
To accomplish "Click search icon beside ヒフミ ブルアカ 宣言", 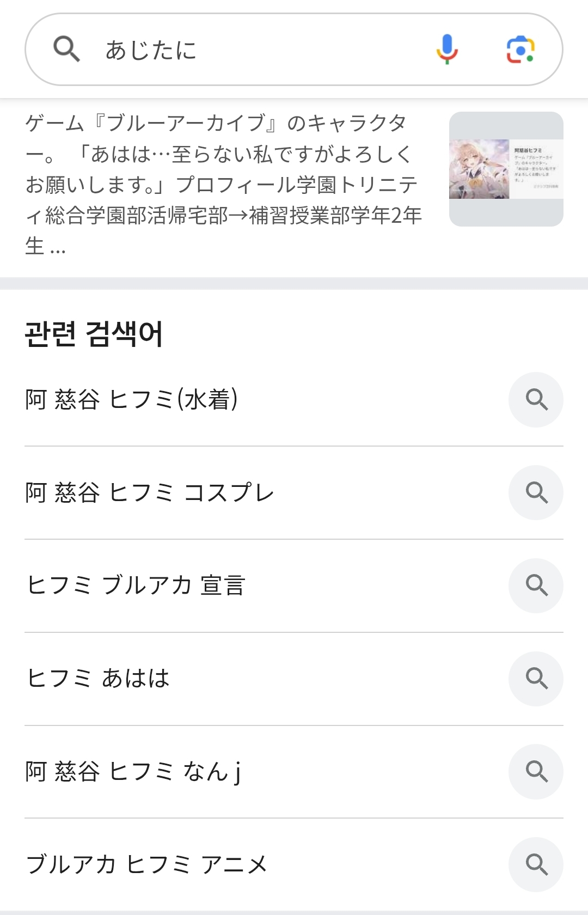I will 536,585.
